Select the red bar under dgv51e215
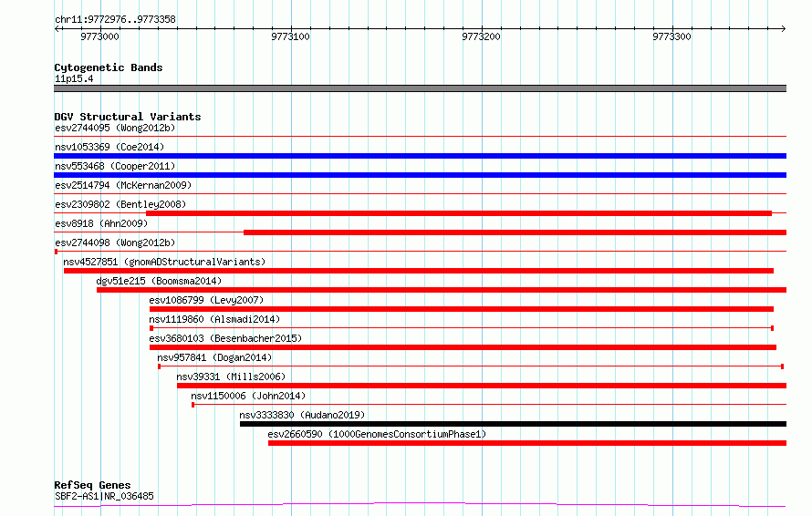812x516 pixels. (x=442, y=290)
